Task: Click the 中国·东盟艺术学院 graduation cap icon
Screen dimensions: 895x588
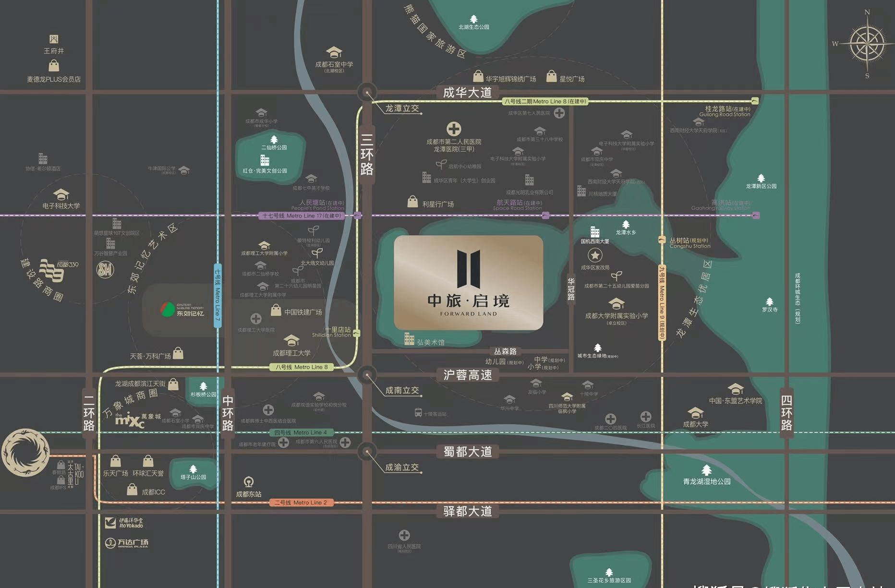Action: (736, 389)
